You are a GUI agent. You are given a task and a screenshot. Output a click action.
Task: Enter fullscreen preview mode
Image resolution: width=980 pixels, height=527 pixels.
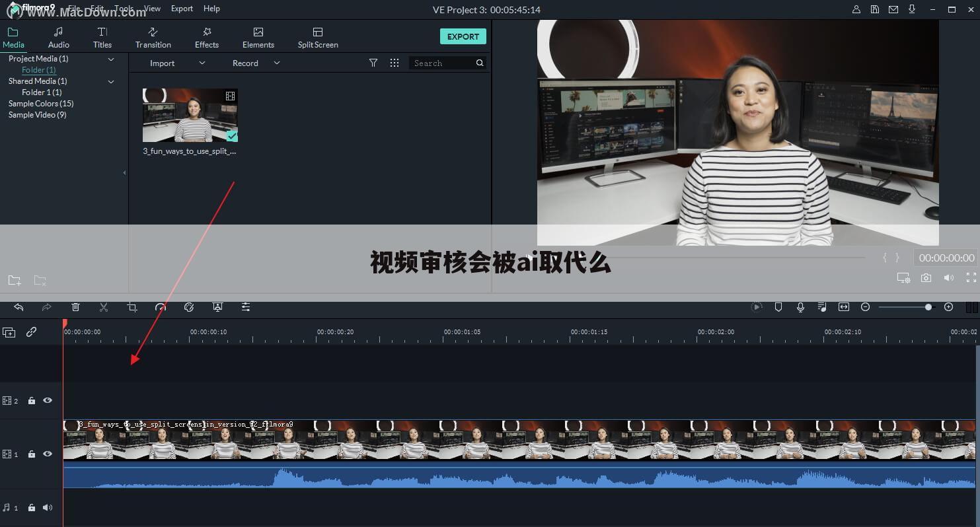pyautogui.click(x=971, y=278)
